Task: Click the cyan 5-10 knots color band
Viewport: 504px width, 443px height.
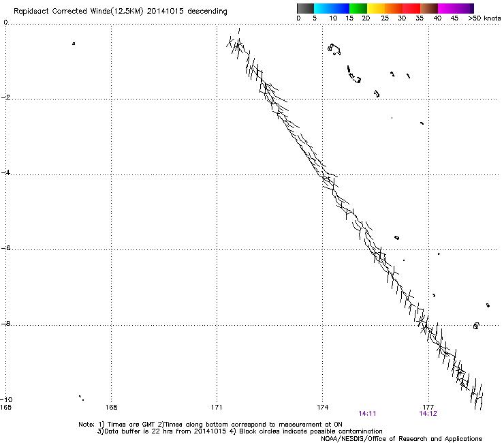Action: click(x=323, y=8)
